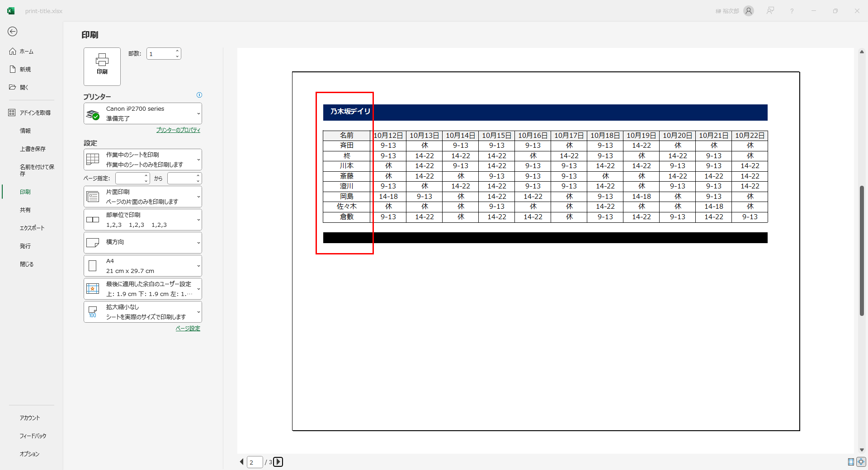Select 発行 (Publish) menu item
This screenshot has width=868, height=470.
[25, 246]
